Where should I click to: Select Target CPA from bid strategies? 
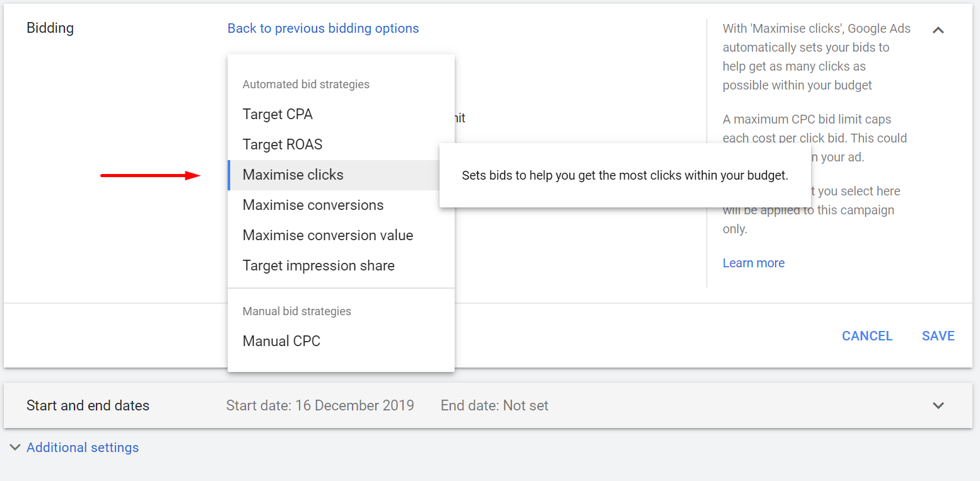click(x=277, y=114)
